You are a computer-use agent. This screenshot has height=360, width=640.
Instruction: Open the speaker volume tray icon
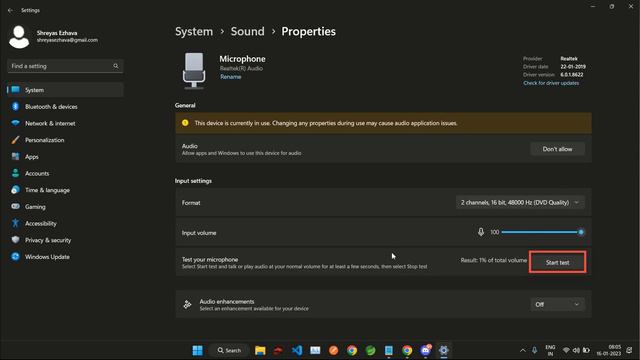[x=576, y=350]
